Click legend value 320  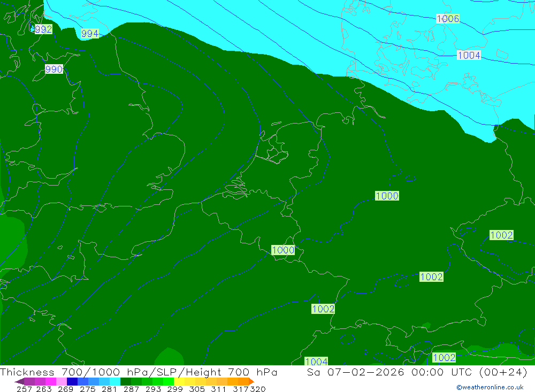(x=258, y=389)
